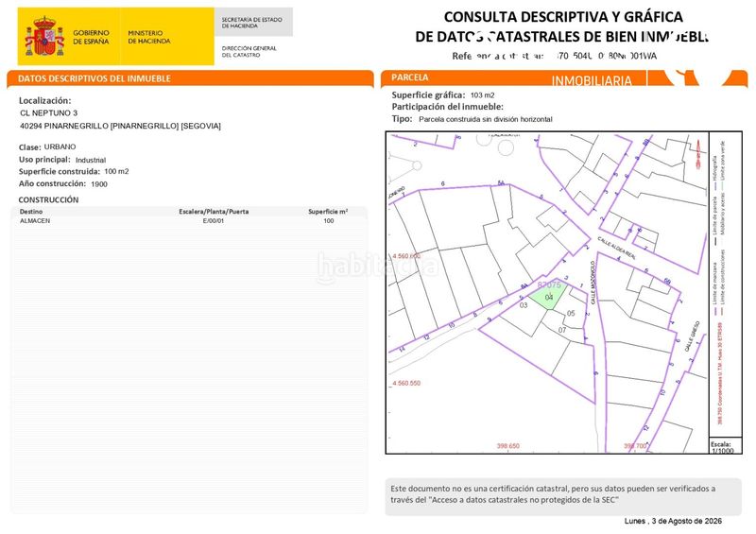This screenshot has width=756, height=534.
Task: Click the '4.560.550' coordinate label
Action: 406,383
